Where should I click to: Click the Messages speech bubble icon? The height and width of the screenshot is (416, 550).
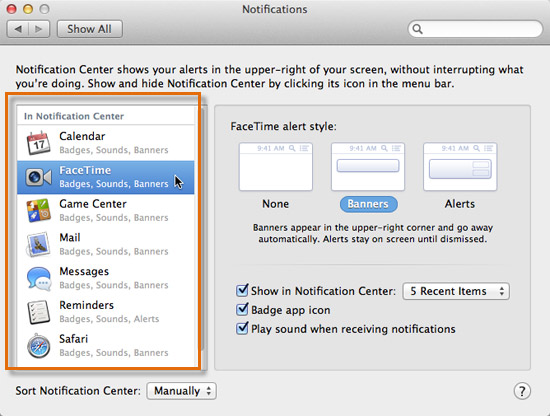(x=39, y=278)
